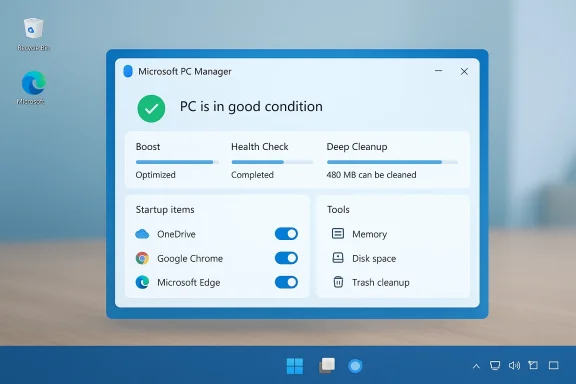Click the Health Check progress bar
The width and height of the screenshot is (576, 384).
(x=272, y=162)
